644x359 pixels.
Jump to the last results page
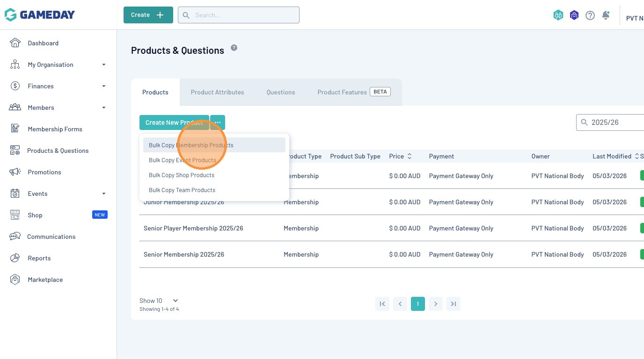point(454,304)
